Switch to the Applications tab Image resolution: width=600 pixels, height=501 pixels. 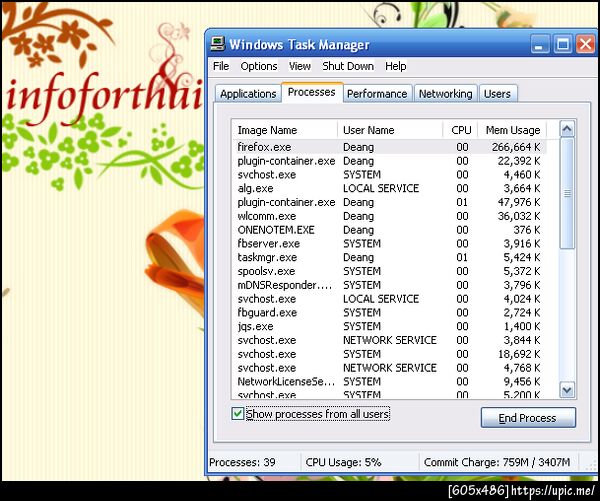tap(248, 94)
